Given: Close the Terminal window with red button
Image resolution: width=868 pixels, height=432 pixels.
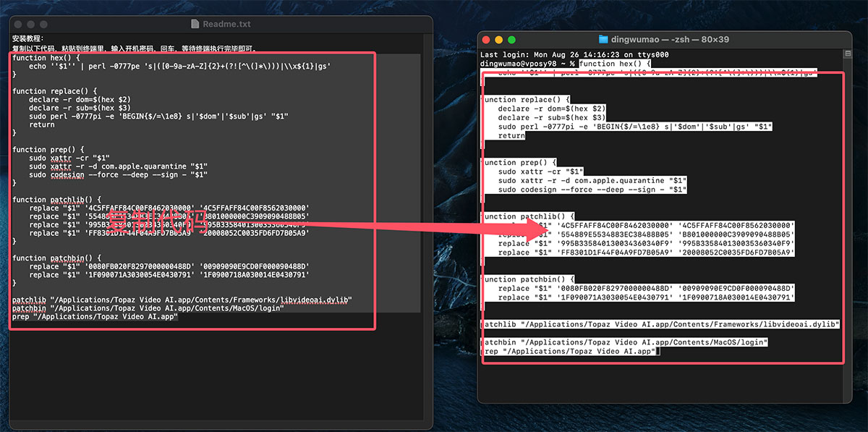Looking at the screenshot, I should click(x=487, y=39).
